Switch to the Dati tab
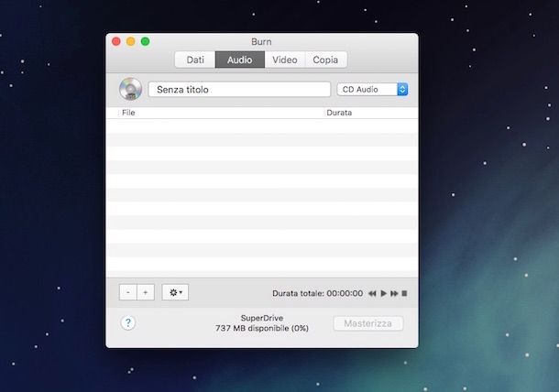Image resolution: width=559 pixels, height=392 pixels. [x=195, y=60]
